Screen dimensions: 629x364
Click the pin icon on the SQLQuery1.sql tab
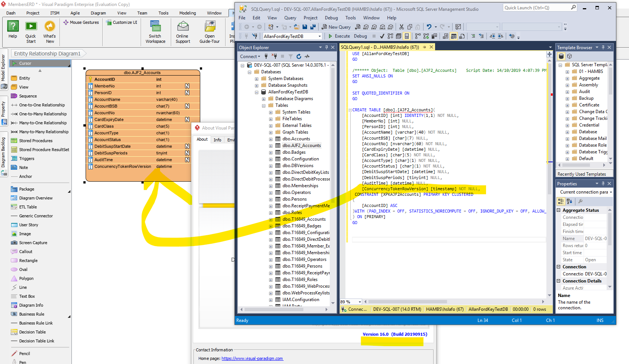[x=424, y=47]
